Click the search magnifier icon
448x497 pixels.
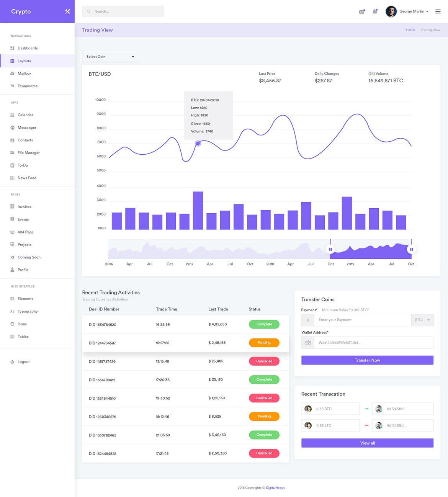(x=88, y=11)
